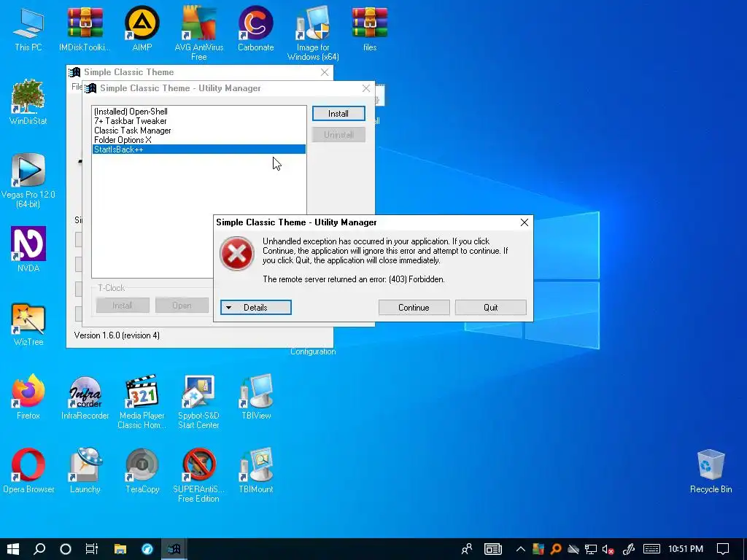Image resolution: width=747 pixels, height=560 pixels.
Task: Open AVG AntiVirus Free shortcut
Action: click(x=198, y=32)
